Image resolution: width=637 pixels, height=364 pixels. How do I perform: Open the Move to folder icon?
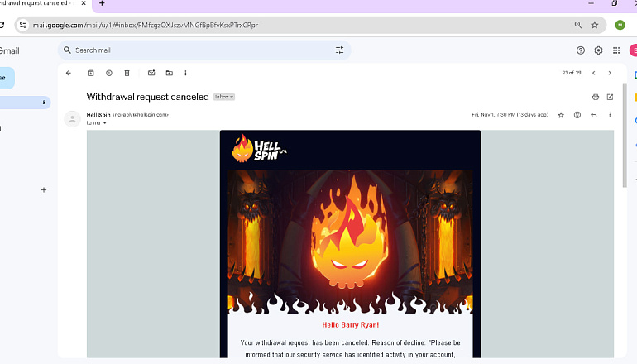click(170, 73)
